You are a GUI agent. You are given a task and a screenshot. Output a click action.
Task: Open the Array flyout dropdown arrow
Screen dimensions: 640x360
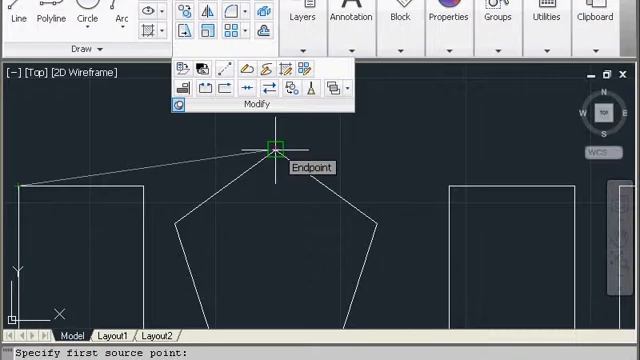point(245,31)
